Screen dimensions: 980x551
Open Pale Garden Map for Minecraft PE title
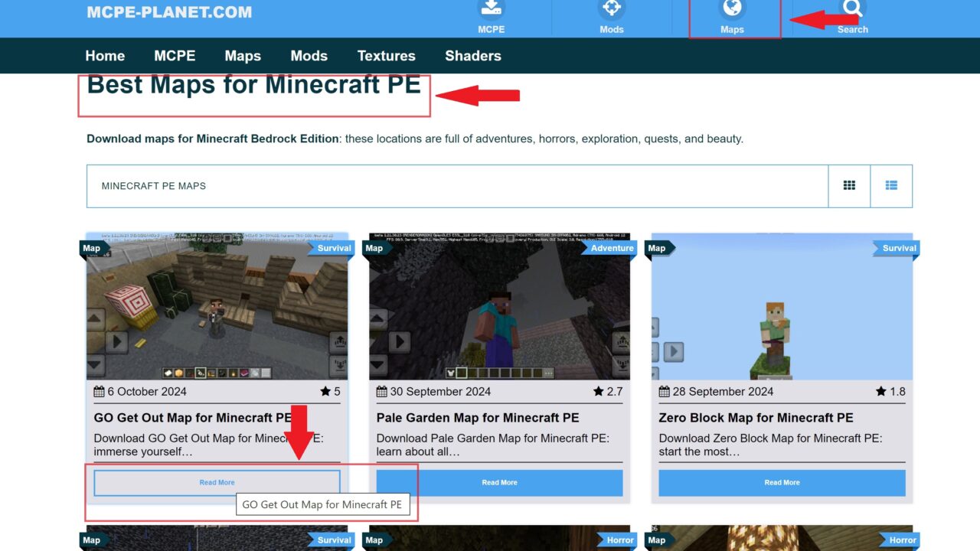coord(478,418)
